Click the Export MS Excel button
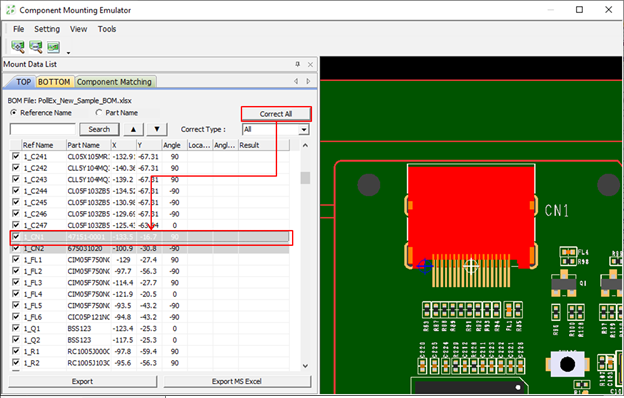 pyautogui.click(x=237, y=381)
